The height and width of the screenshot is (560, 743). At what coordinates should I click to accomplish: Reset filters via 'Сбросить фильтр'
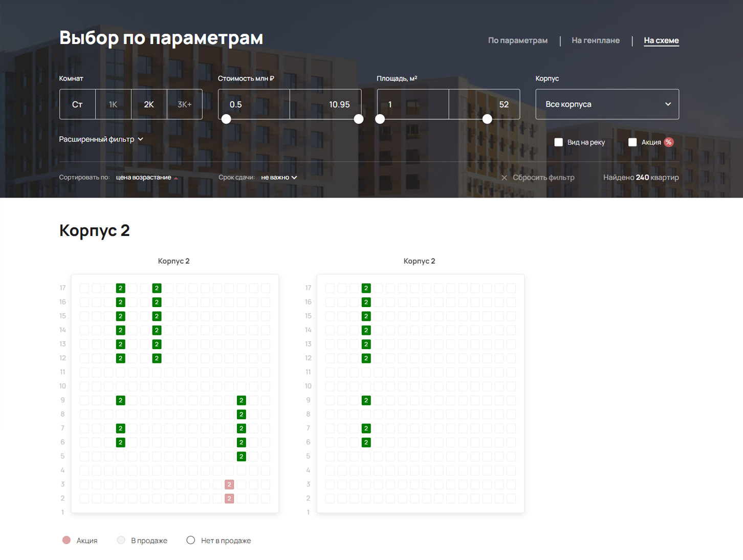[543, 178]
